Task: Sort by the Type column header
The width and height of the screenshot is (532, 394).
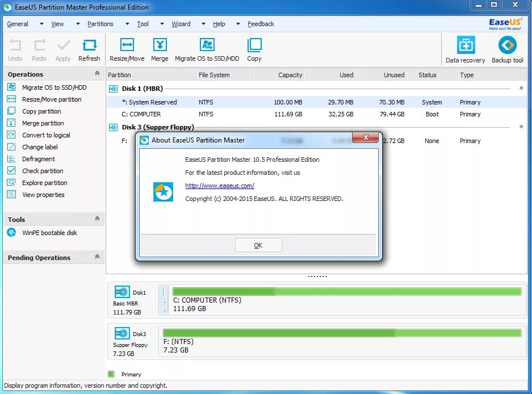Action: coord(492,75)
